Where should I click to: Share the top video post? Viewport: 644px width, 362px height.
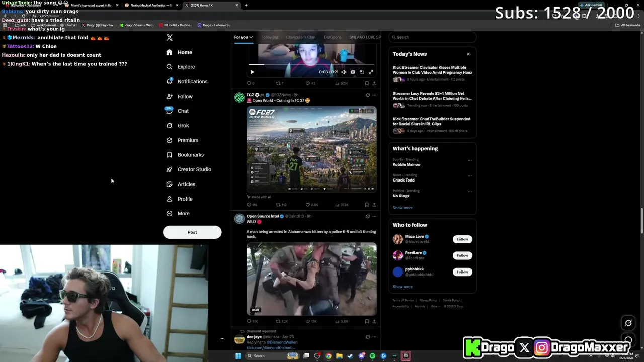pos(374,83)
